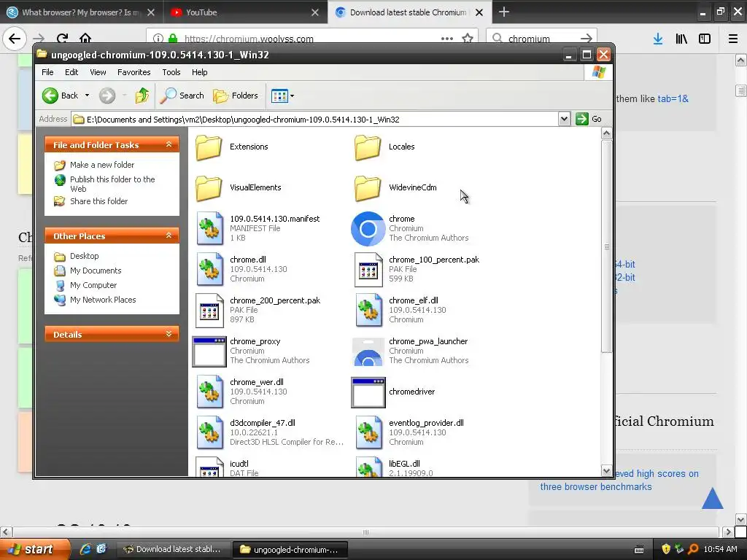Toggle the Firefox sidebar icon

click(705, 39)
